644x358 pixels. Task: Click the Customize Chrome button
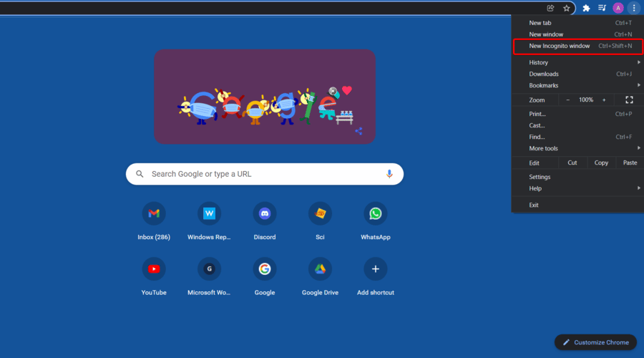pos(595,342)
